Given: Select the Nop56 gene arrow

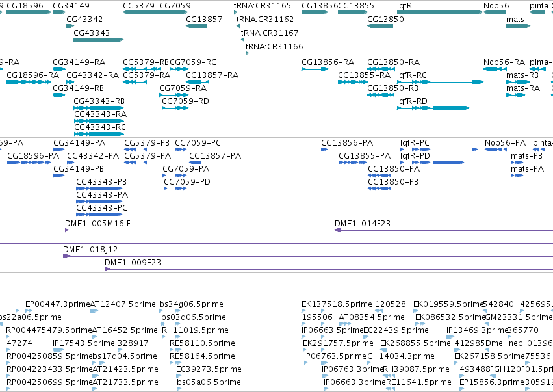Looking at the screenshot, I should point(495,12).
